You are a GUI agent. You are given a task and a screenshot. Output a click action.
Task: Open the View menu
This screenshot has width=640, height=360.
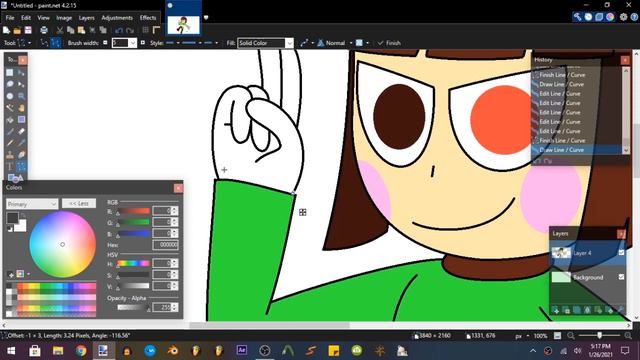pyautogui.click(x=43, y=18)
